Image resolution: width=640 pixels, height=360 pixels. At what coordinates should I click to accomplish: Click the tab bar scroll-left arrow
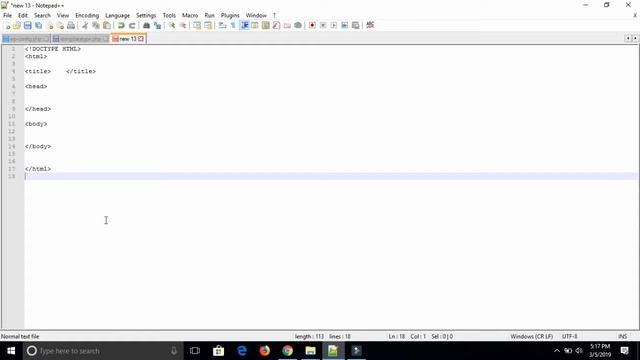(628, 38)
